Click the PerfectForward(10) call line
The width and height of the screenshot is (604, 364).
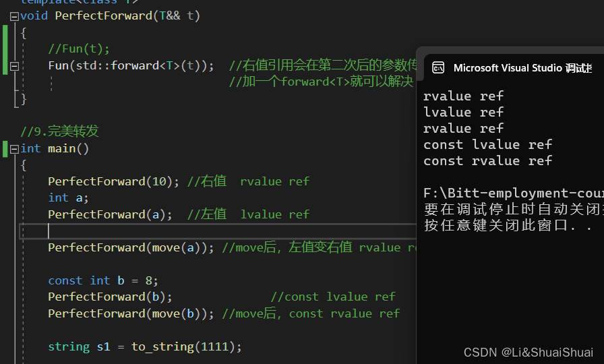coord(114,181)
